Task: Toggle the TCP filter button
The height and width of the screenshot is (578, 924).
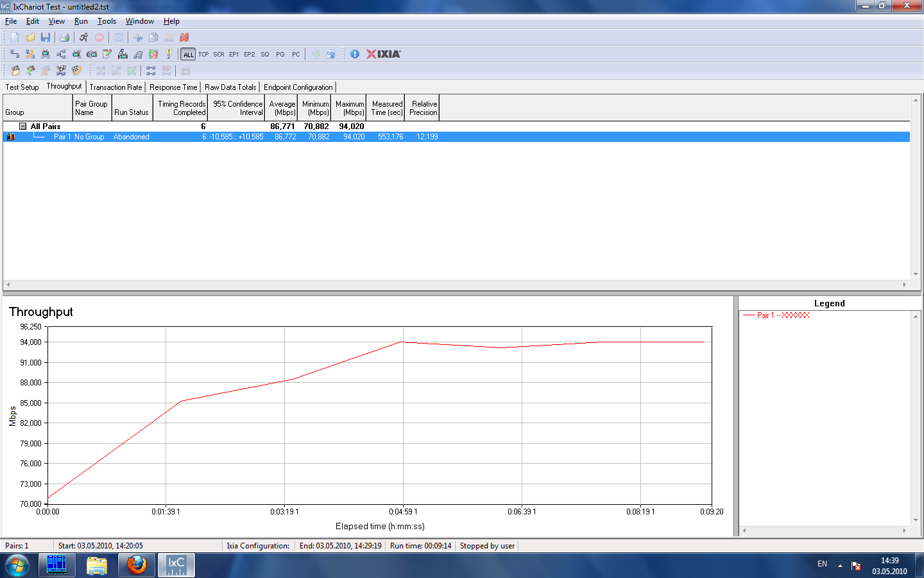Action: click(203, 55)
